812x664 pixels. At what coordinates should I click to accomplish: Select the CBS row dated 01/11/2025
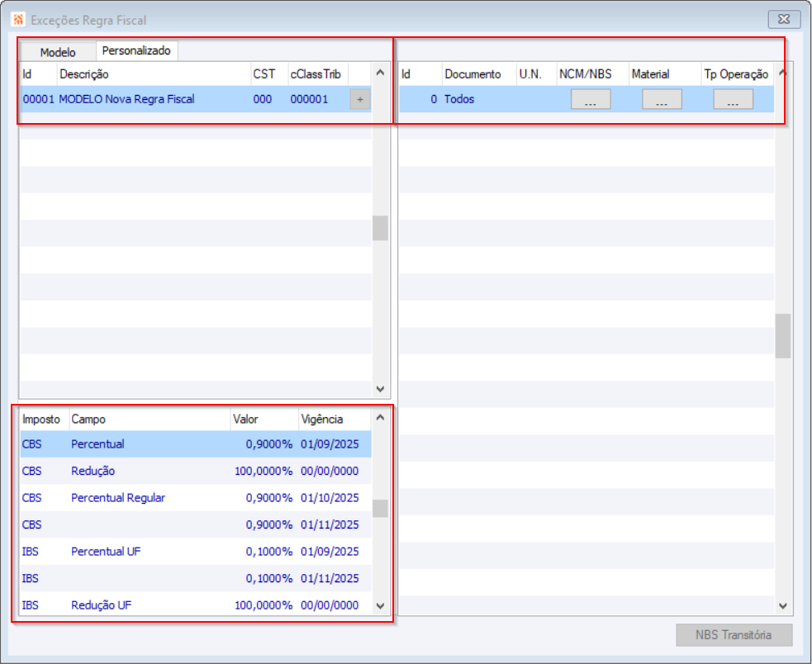pos(196,524)
